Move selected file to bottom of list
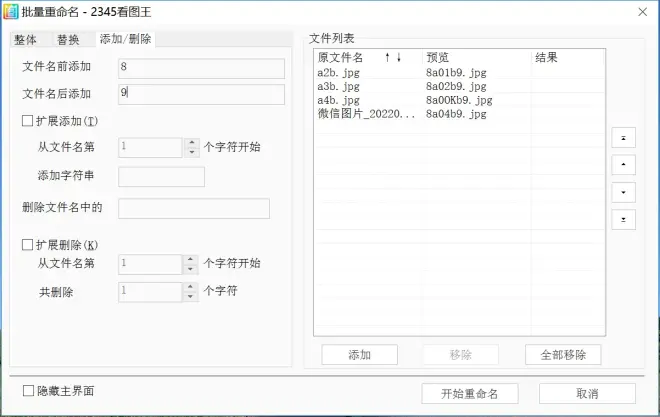Viewport: 660px width, 417px height. pyautogui.click(x=623, y=221)
